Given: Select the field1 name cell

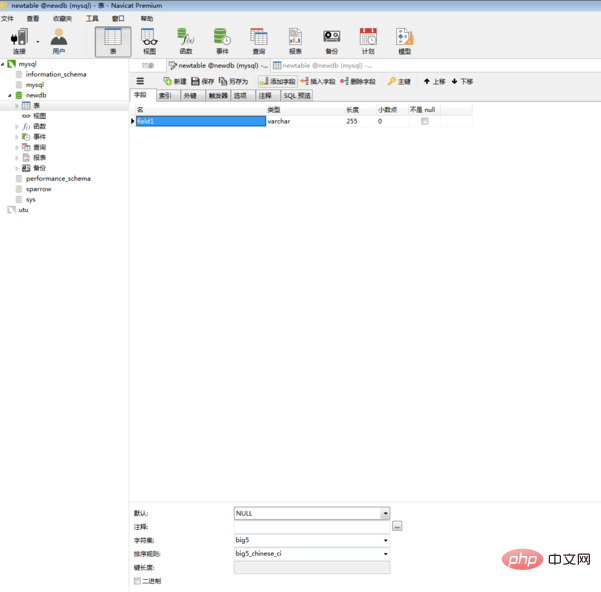Looking at the screenshot, I should pyautogui.click(x=201, y=121).
